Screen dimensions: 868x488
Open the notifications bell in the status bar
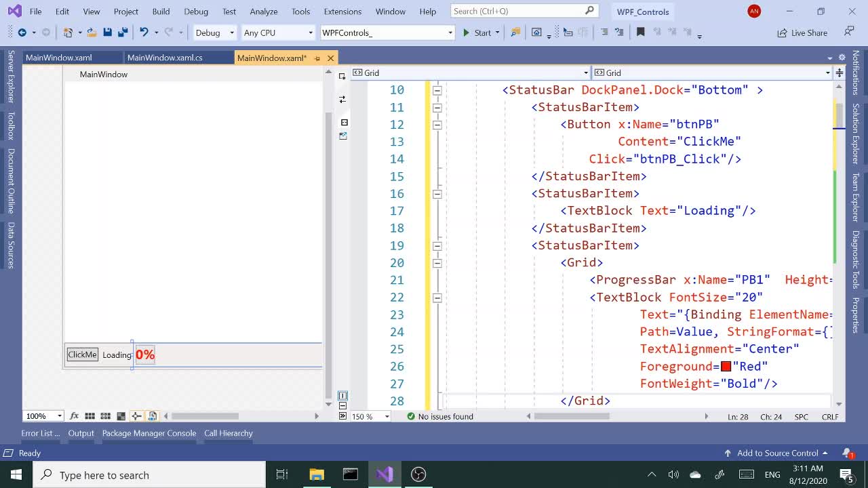click(x=848, y=453)
